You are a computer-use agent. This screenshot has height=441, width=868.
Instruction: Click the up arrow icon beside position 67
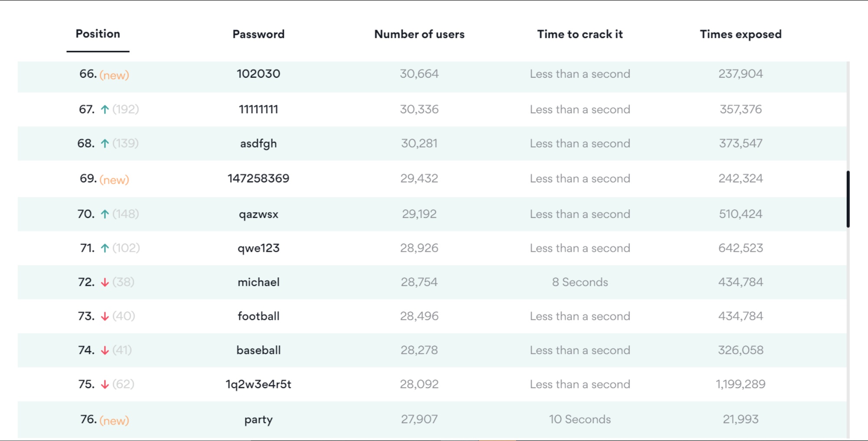click(105, 109)
